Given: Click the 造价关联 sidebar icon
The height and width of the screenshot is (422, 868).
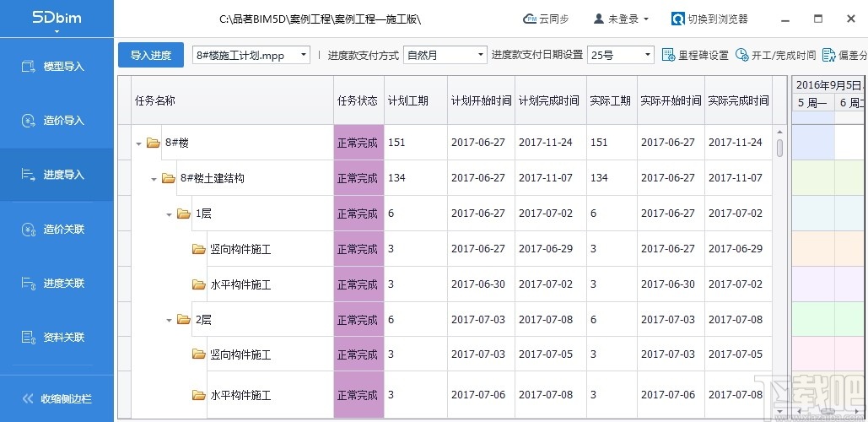Looking at the screenshot, I should point(28,230).
